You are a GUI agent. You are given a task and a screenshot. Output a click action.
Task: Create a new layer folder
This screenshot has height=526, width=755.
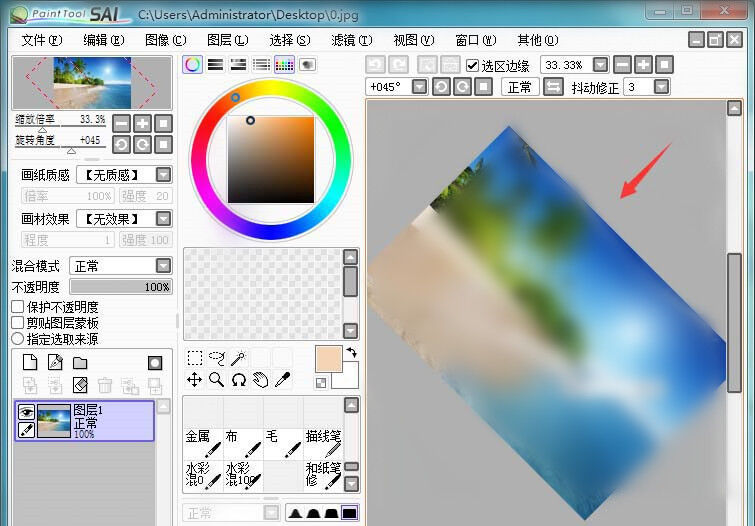tap(80, 363)
